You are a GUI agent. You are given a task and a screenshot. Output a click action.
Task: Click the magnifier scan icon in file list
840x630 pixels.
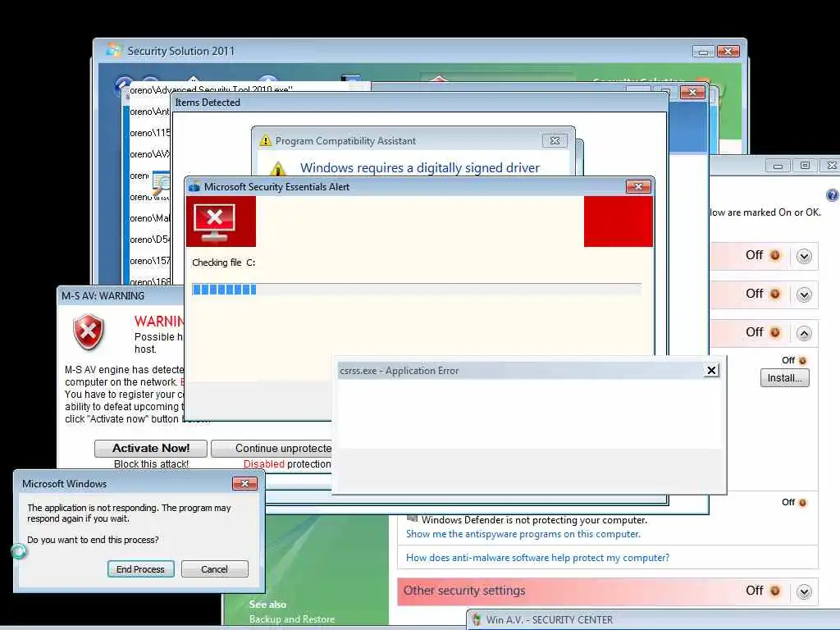pos(162,183)
